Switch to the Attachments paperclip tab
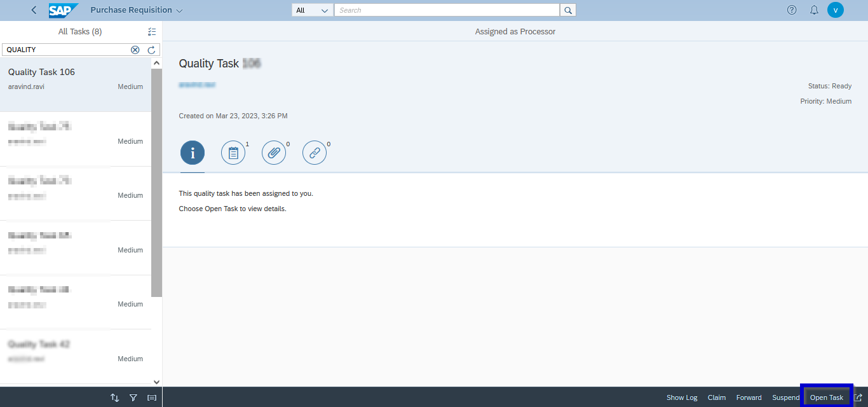Screen dimensions: 868x407 [x=274, y=152]
